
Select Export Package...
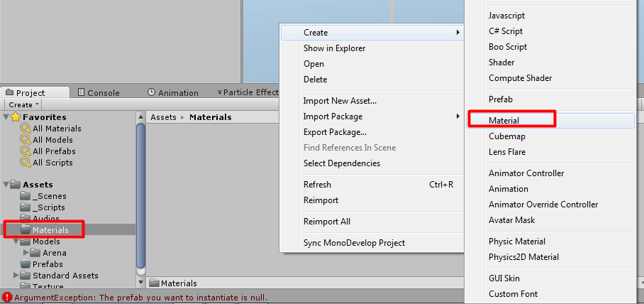[x=335, y=132]
